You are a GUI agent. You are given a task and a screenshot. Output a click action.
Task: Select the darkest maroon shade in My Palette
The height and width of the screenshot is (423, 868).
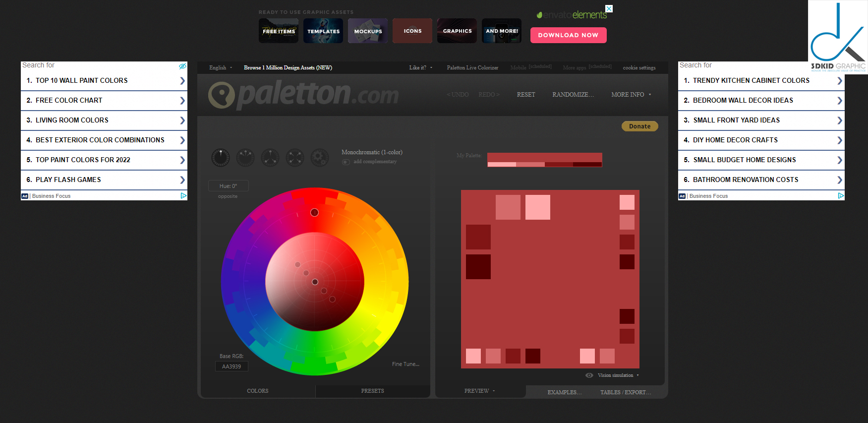pyautogui.click(x=587, y=165)
